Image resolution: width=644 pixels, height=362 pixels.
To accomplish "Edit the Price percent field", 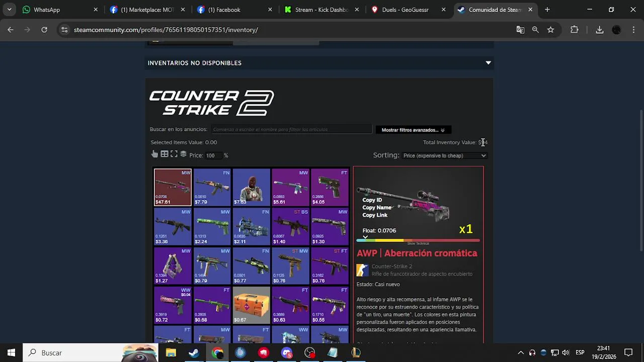I will pyautogui.click(x=213, y=155).
